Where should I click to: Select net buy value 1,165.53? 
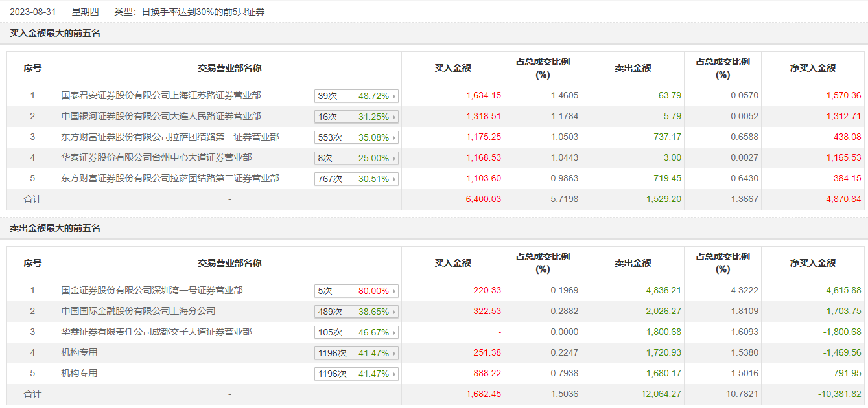tap(843, 158)
